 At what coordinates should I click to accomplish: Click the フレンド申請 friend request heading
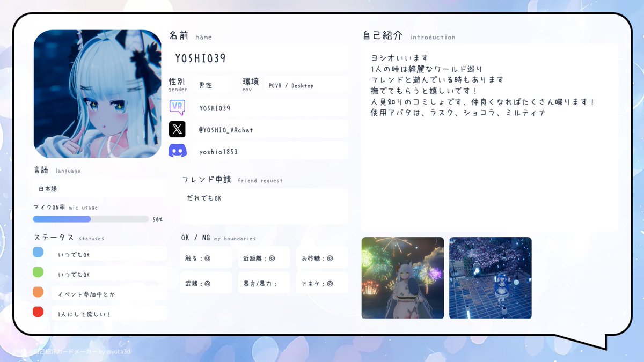pyautogui.click(x=232, y=180)
